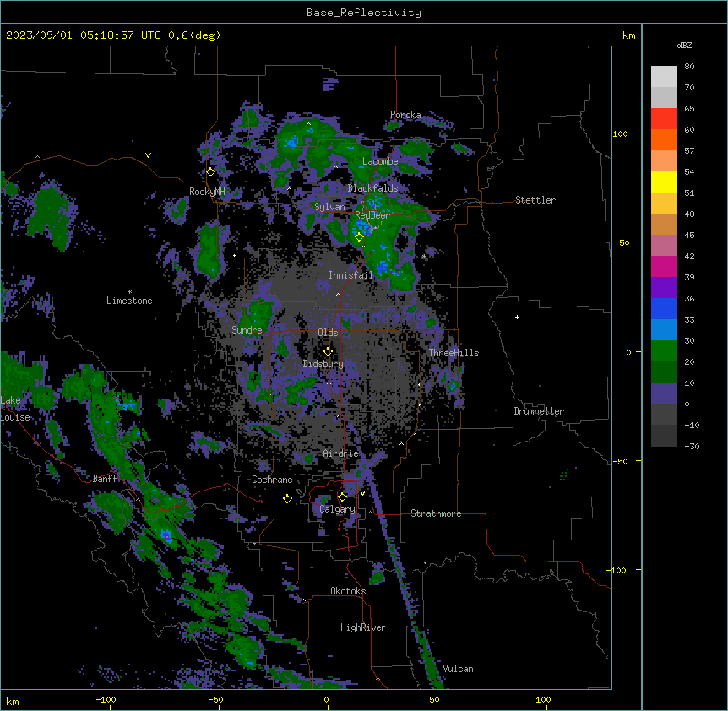Click the 65 value in the dBZ legend
The width and height of the screenshot is (728, 711).
[689, 109]
